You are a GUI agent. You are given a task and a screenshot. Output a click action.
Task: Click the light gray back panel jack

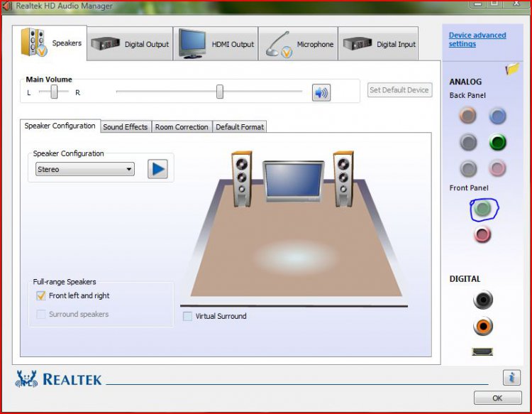point(469,168)
